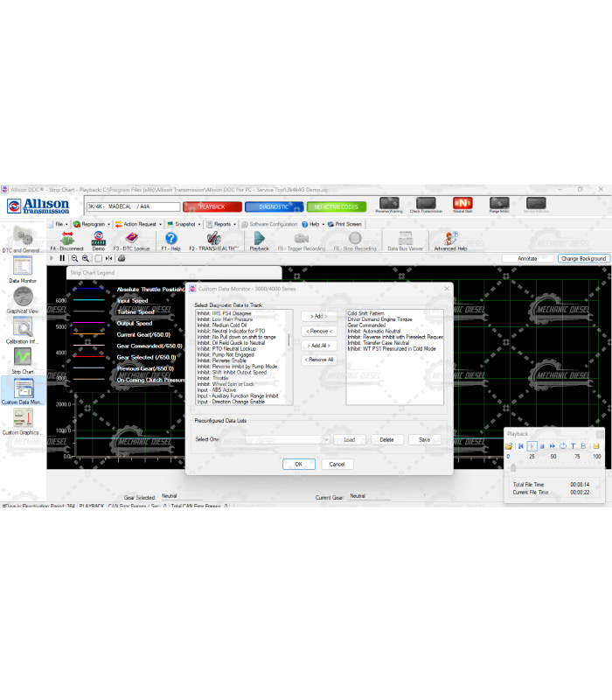This screenshot has height=700, width=612.
Task: Click the print icon in chart toolbar
Action: [122, 258]
